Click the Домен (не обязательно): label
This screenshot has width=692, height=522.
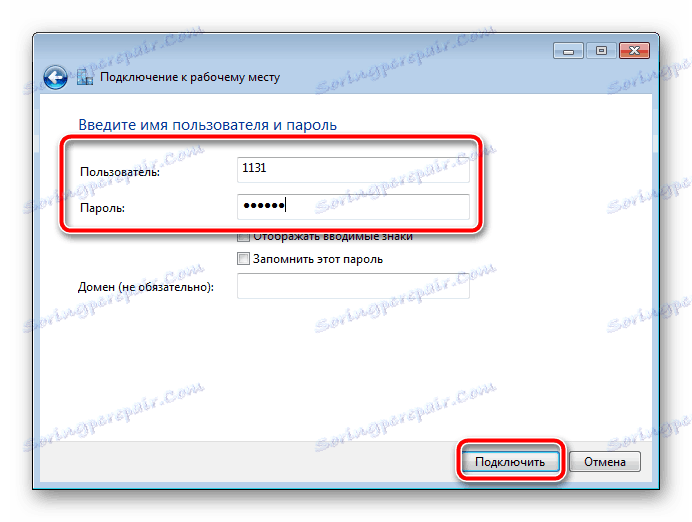click(146, 287)
